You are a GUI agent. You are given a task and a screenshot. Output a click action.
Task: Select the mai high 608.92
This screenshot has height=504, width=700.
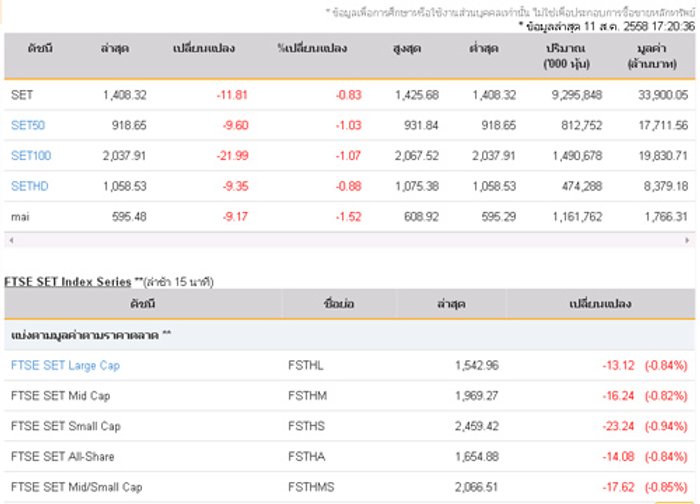click(x=421, y=217)
